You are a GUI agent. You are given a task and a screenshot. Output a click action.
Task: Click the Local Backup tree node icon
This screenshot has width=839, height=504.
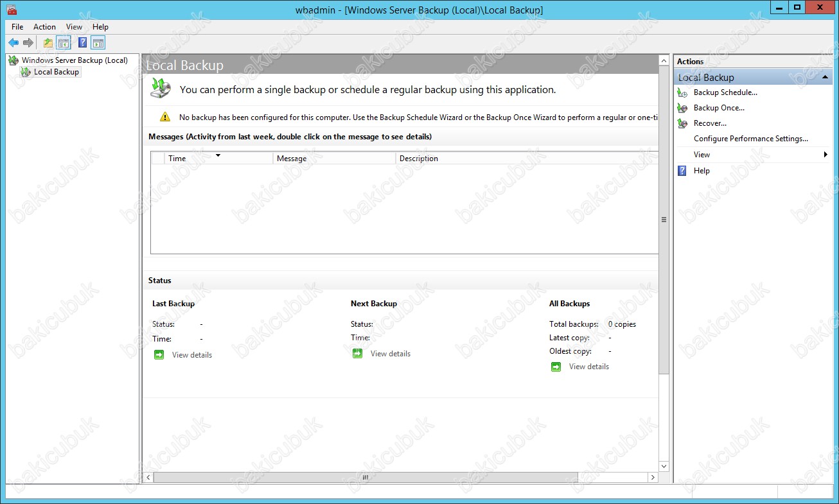click(x=26, y=72)
